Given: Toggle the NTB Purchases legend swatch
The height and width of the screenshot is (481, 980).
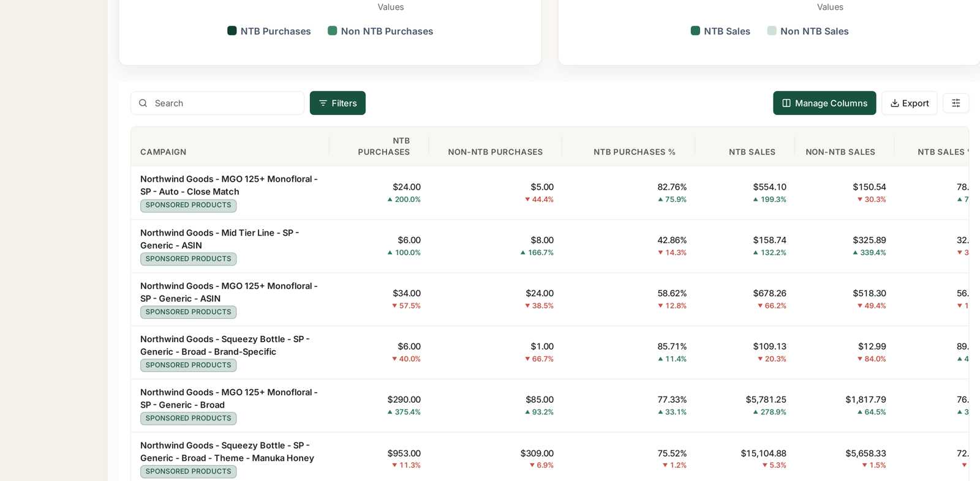Looking at the screenshot, I should [232, 31].
